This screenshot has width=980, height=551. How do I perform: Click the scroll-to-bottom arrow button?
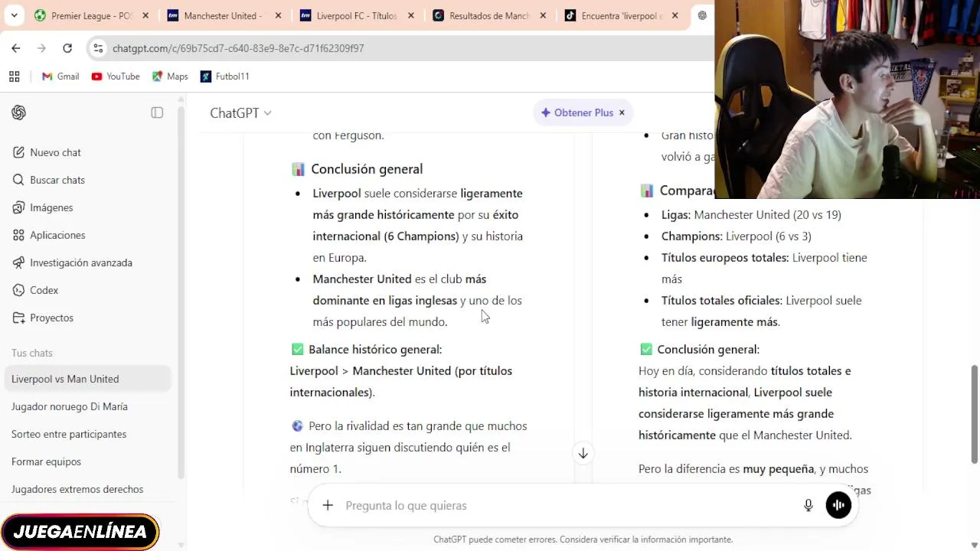click(583, 454)
